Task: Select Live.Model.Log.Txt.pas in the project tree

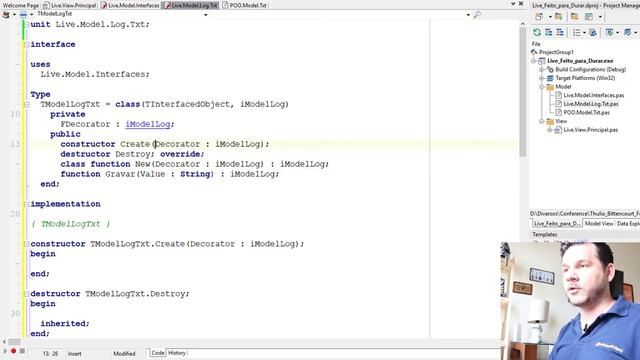Action: tap(591, 104)
